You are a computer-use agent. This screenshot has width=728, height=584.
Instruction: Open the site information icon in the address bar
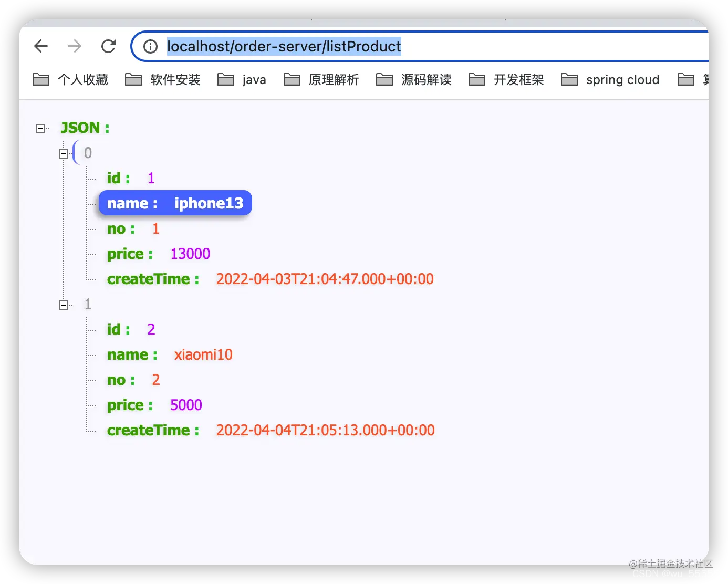pyautogui.click(x=150, y=47)
